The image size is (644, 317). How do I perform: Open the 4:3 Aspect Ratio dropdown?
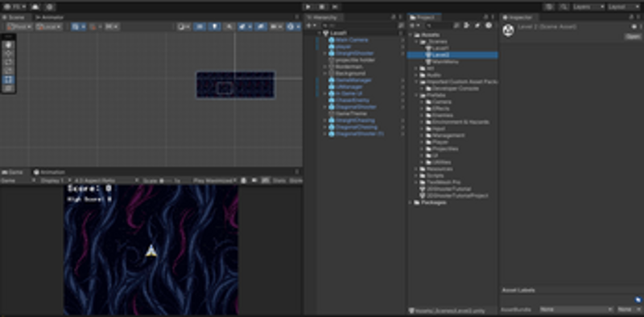click(x=106, y=180)
